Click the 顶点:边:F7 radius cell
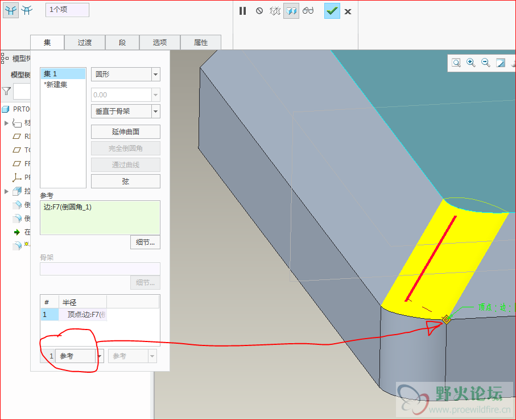 coord(83,314)
